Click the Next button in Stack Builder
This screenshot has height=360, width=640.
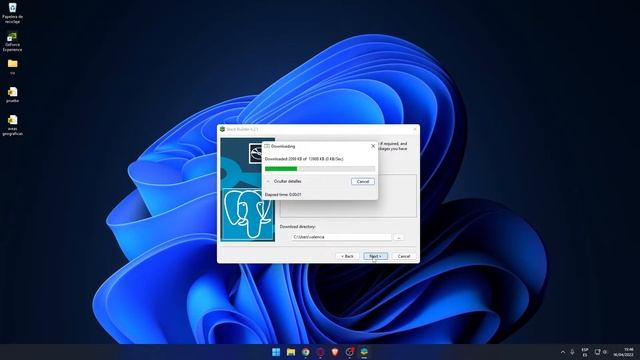click(x=375, y=256)
